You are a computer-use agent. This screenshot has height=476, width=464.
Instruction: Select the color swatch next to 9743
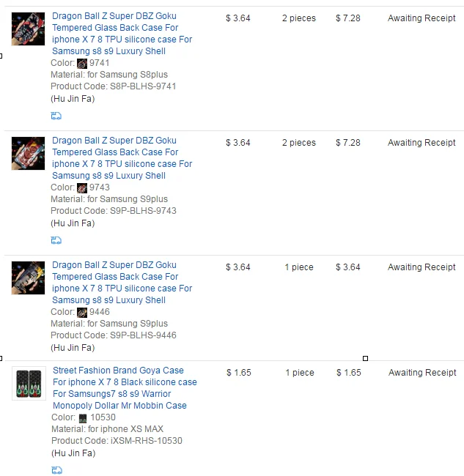pos(82,188)
